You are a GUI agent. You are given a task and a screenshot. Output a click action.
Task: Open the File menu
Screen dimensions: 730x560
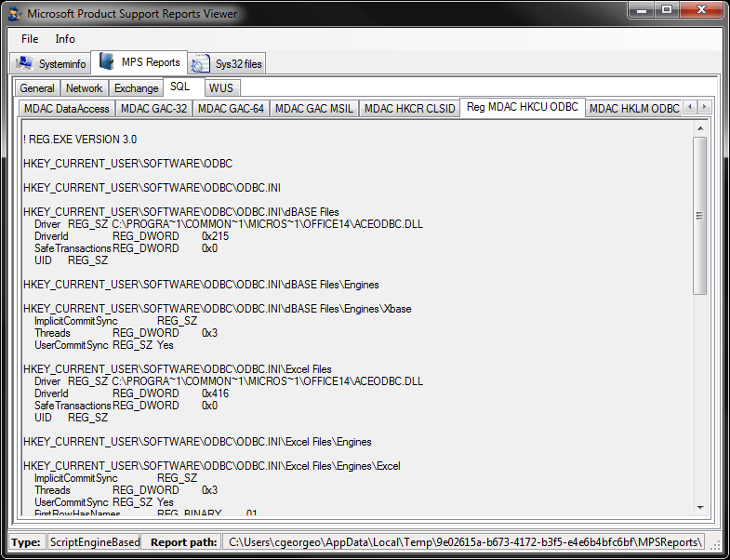[30, 39]
